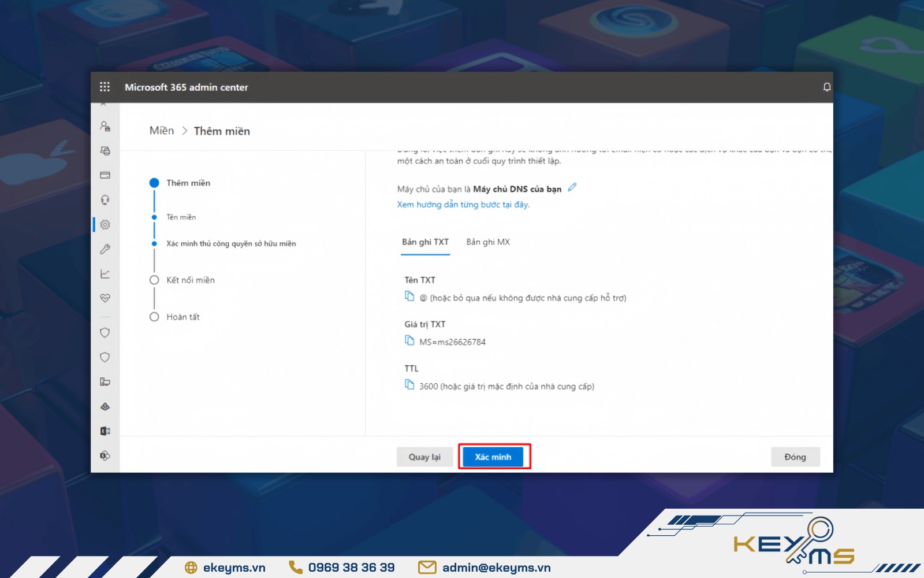Click the @ TXT name value text
Viewport: 924px width, 578px height.
[x=523, y=298]
